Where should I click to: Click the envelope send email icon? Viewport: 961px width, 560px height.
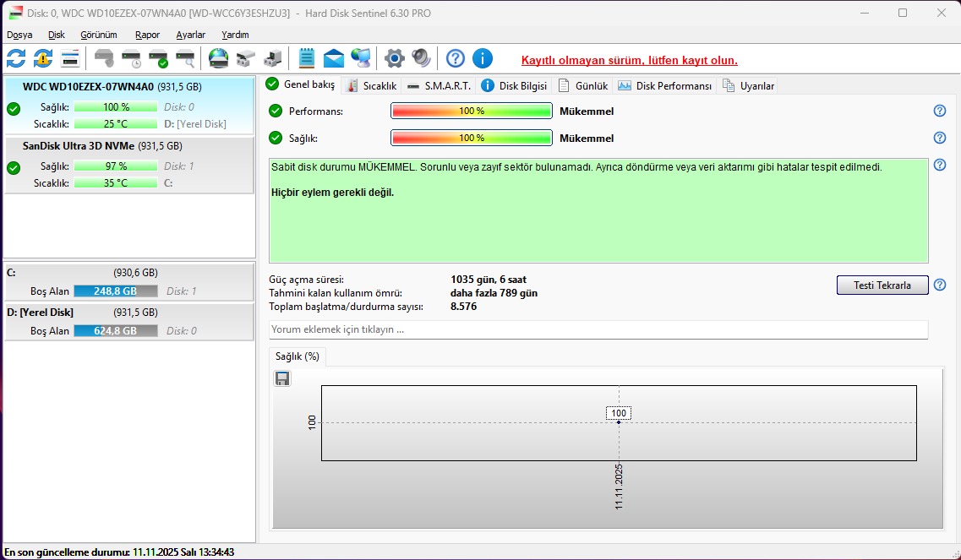(334, 58)
